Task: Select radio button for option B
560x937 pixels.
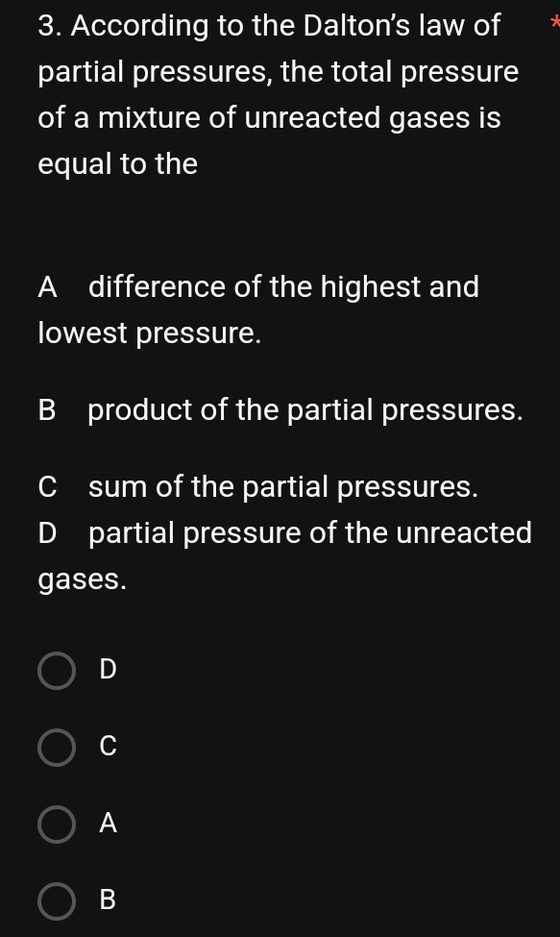Action: tap(57, 900)
